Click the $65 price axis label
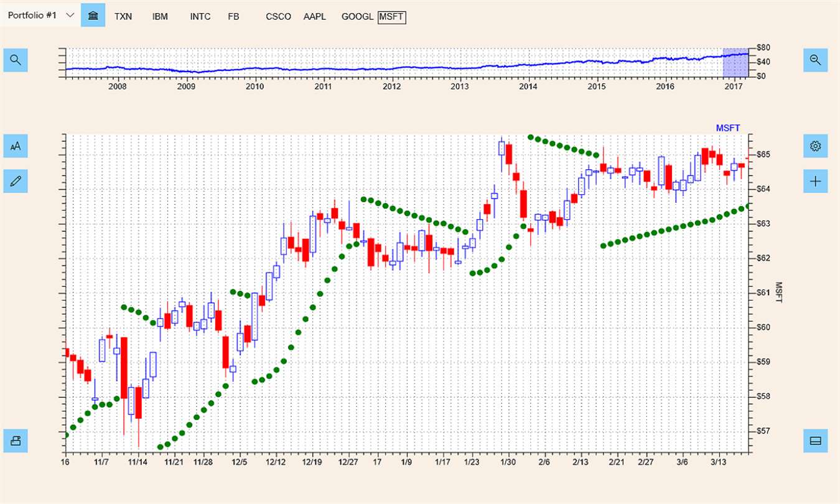 763,154
